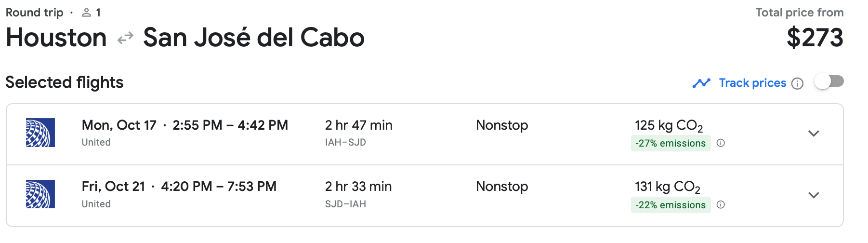This screenshot has height=243, width=868.
Task: Click the -22% emissions badge
Action: pyautogui.click(x=671, y=205)
